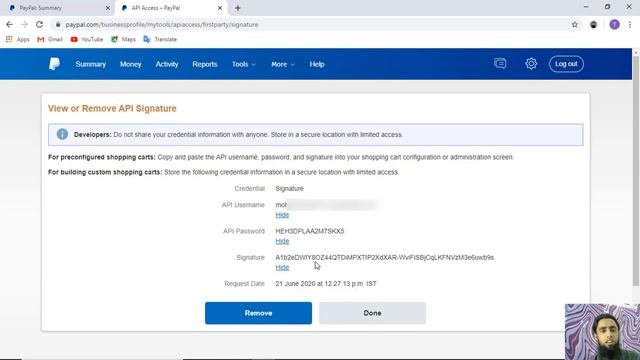
Task: Click the browser address bar URL
Action: (x=162, y=24)
